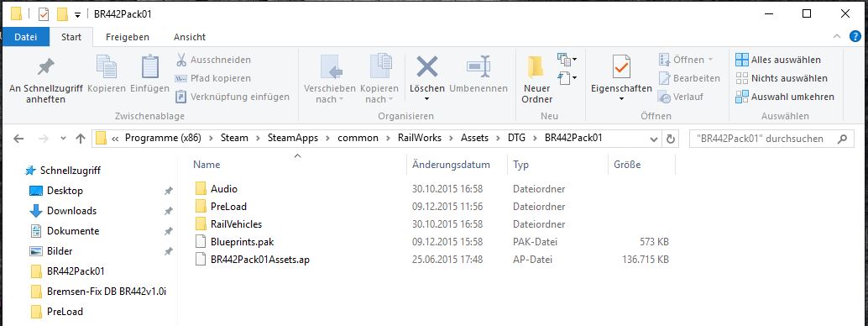Click Alles auswählen
868x326 pixels.
778,60
